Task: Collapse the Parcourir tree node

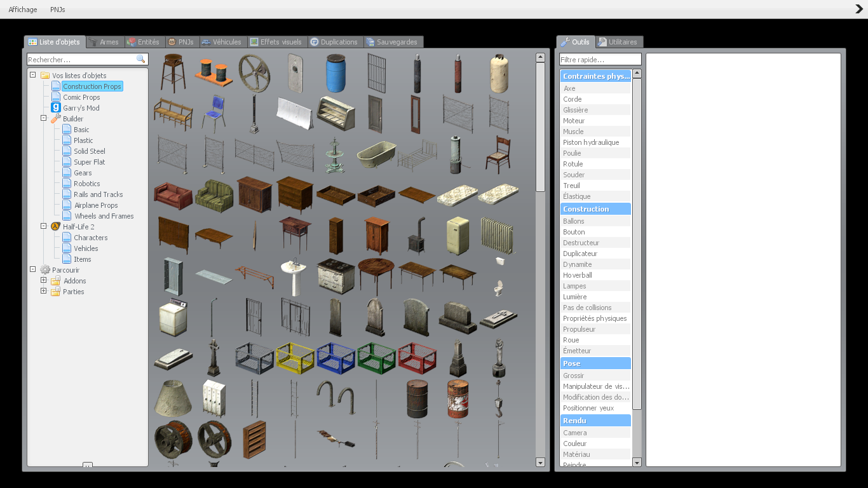Action: (x=33, y=269)
